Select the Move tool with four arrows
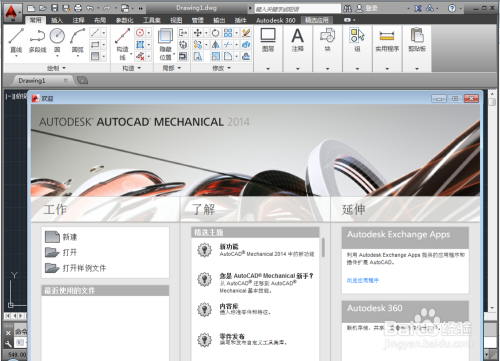Image resolution: width=500 pixels, height=361 pixels. pyautogui.click(x=198, y=33)
